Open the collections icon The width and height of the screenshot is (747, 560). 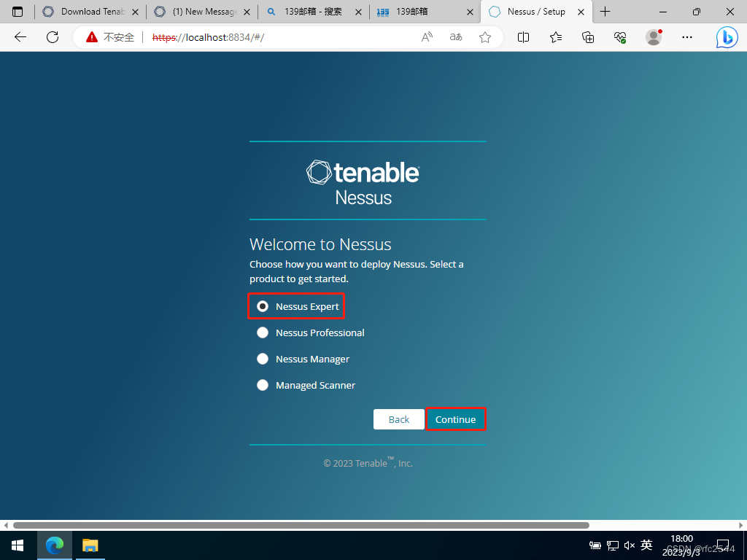tap(588, 37)
